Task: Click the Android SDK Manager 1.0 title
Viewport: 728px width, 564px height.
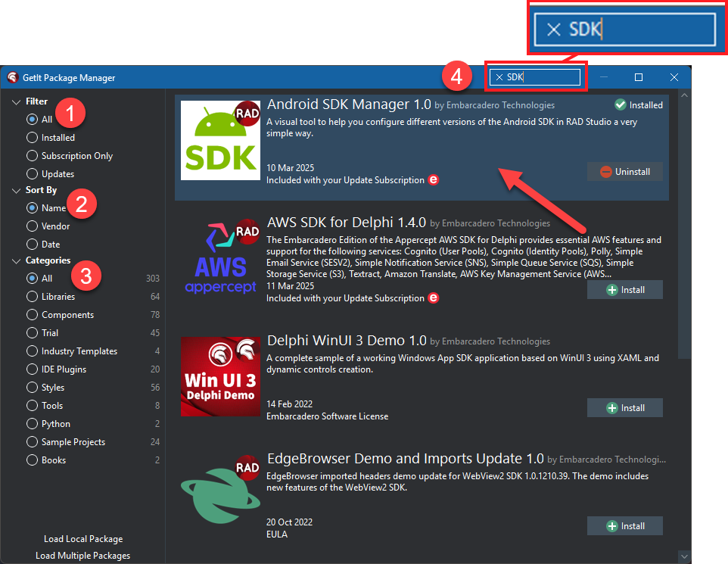Action: point(349,104)
